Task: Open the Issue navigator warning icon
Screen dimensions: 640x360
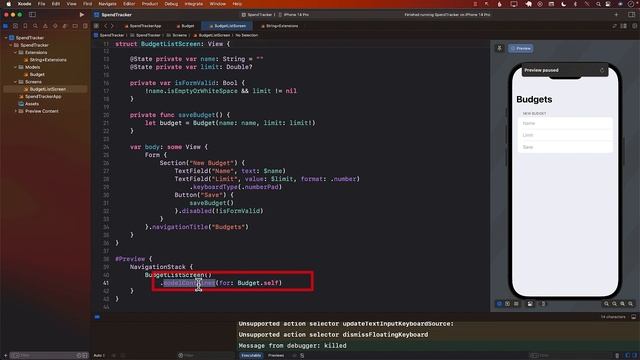Action: (x=45, y=26)
